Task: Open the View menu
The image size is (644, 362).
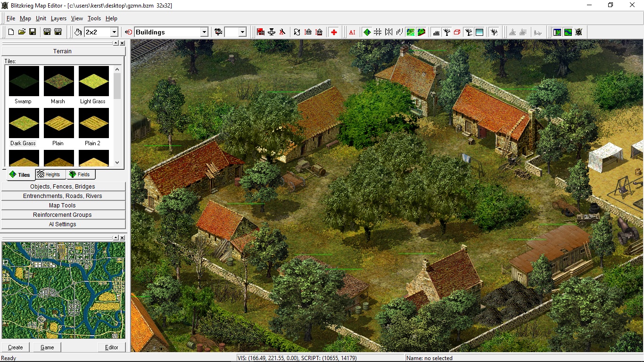Action: [x=77, y=18]
